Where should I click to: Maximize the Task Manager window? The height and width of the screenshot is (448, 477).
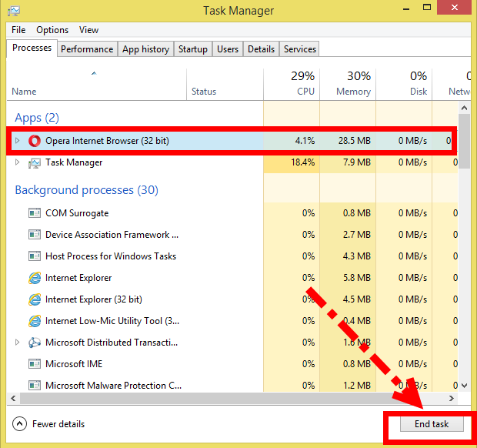point(427,7)
